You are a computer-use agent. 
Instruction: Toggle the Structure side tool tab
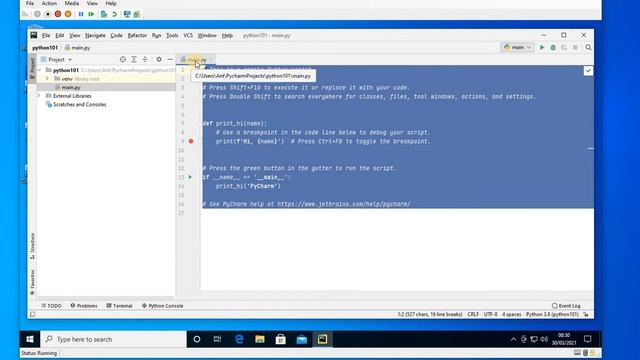[x=32, y=246]
